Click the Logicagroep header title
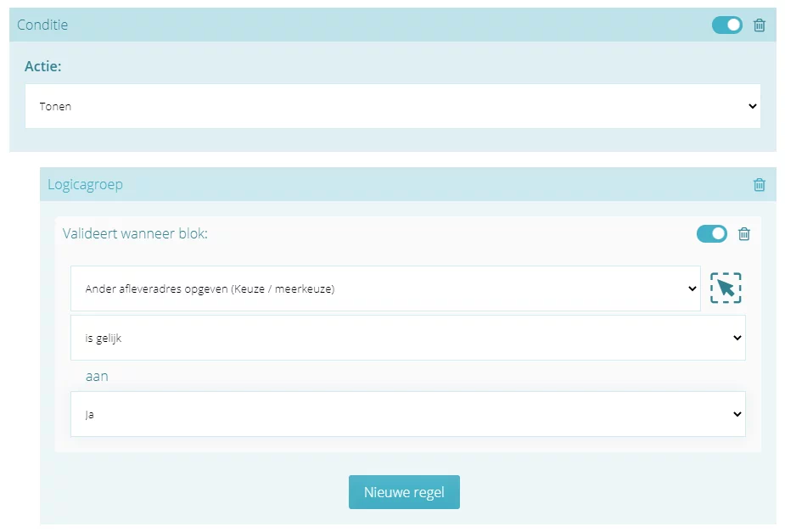Screen dimensions: 785x532 click(x=85, y=185)
